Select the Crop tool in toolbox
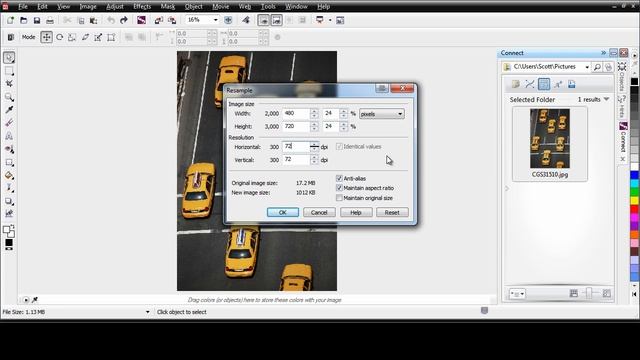The image size is (640, 360). [9, 84]
